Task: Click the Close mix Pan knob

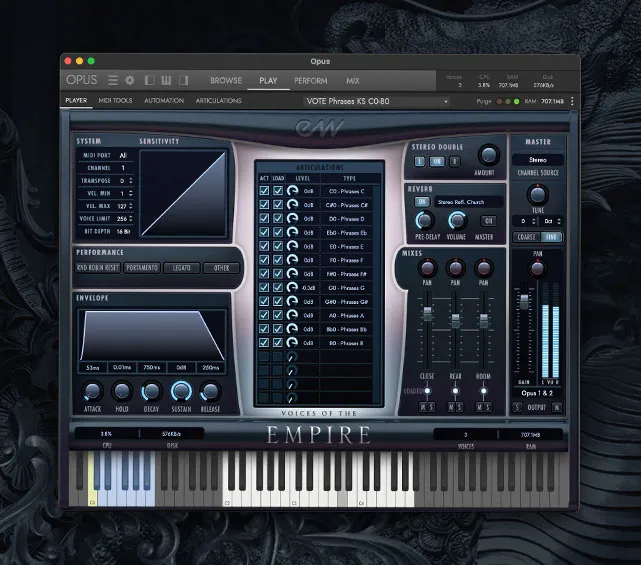Action: tap(427, 268)
